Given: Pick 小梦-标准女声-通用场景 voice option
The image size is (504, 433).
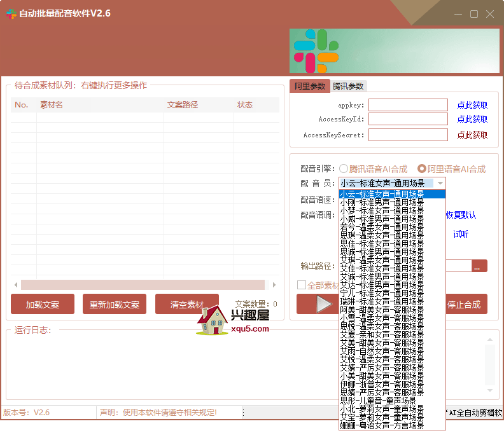Looking at the screenshot, I should (393, 210).
